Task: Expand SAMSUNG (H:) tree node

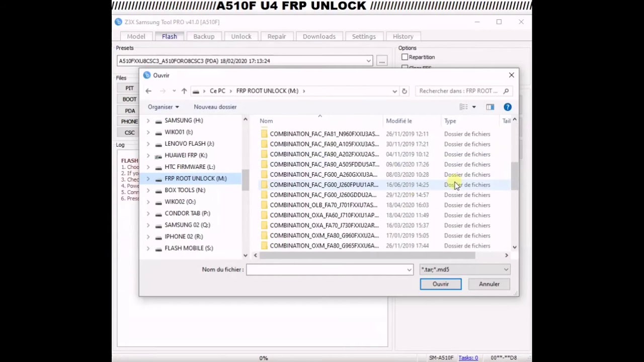Action: (x=148, y=121)
